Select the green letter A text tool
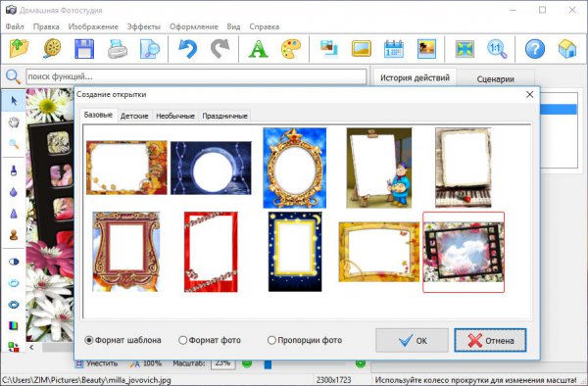Viewport: 588px width, 386px height. [x=258, y=49]
